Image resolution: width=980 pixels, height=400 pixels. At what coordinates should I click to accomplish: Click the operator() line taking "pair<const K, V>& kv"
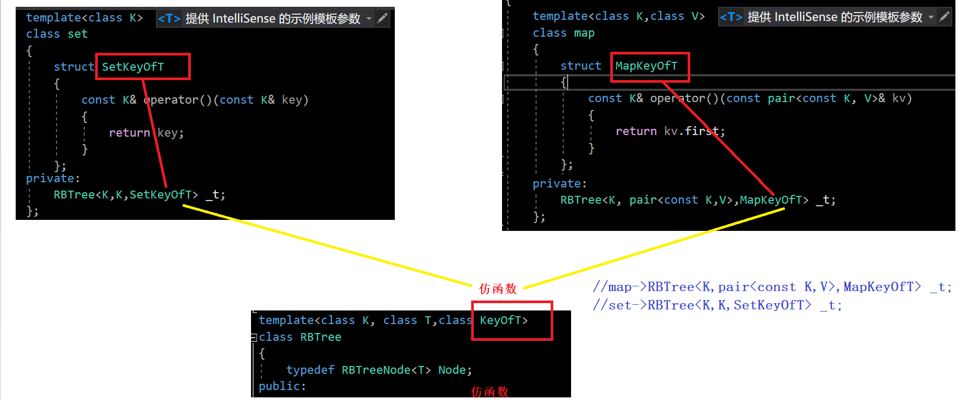[750, 98]
